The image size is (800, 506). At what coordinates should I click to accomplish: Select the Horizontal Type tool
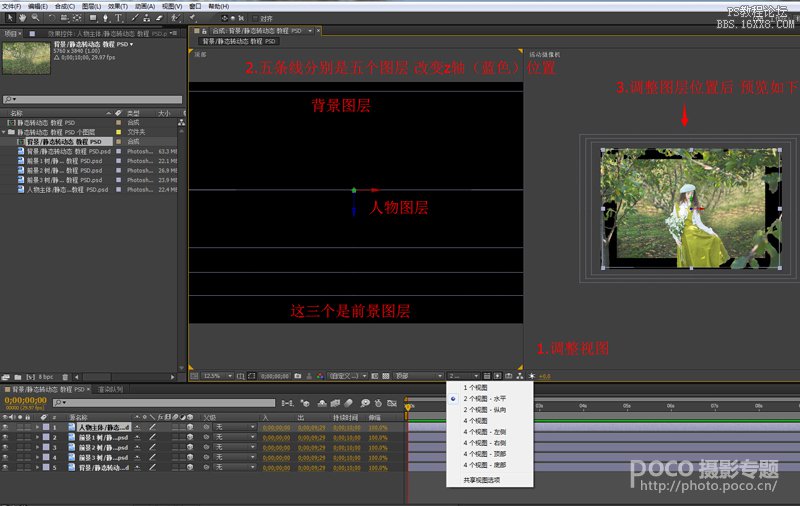click(118, 18)
